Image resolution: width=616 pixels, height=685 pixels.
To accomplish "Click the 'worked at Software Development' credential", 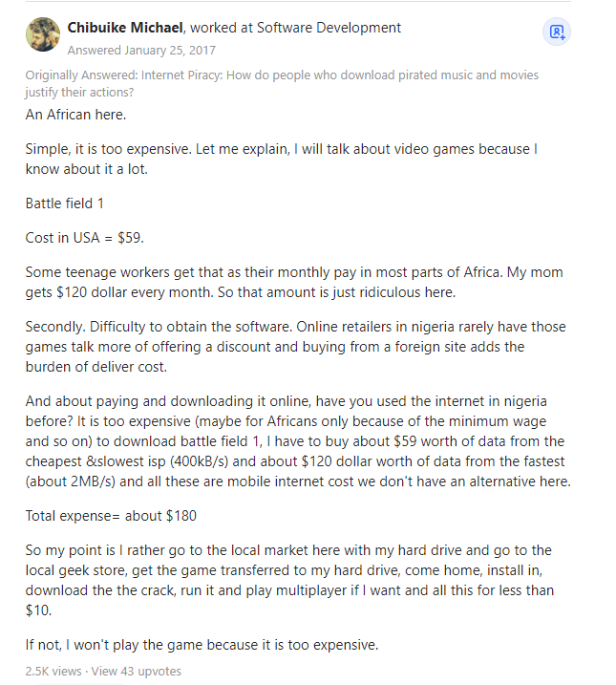I will [295, 28].
